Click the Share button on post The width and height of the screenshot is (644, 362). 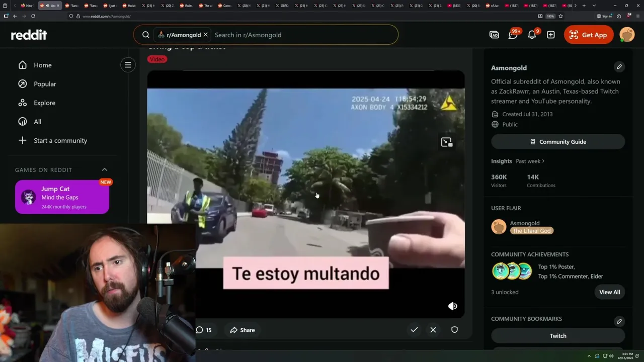click(243, 330)
